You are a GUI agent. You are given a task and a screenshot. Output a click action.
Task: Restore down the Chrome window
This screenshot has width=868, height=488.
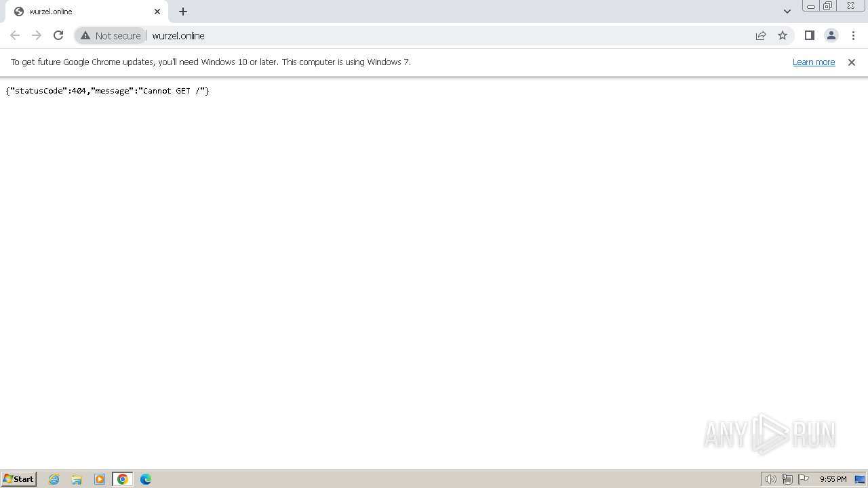[x=828, y=6]
